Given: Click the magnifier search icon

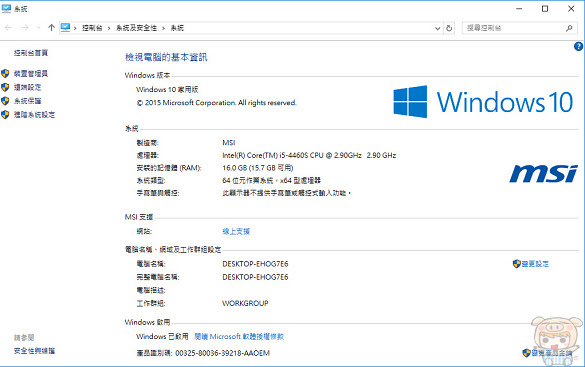Looking at the screenshot, I should [569, 28].
